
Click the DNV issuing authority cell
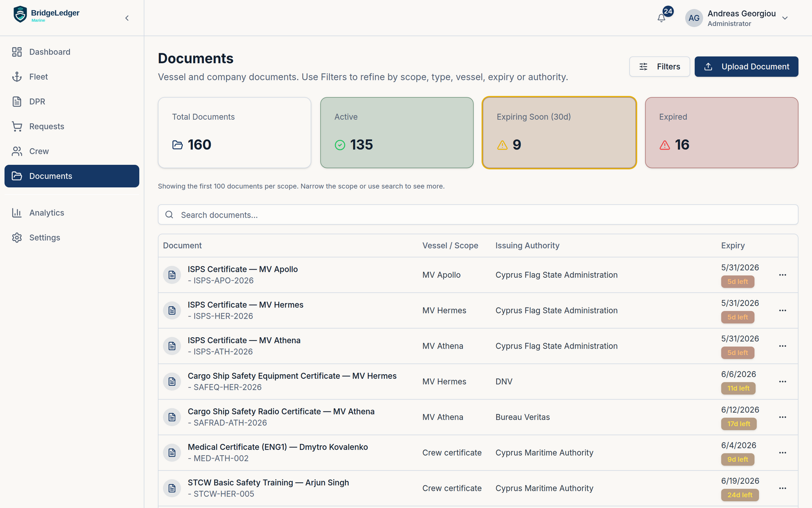504,382
